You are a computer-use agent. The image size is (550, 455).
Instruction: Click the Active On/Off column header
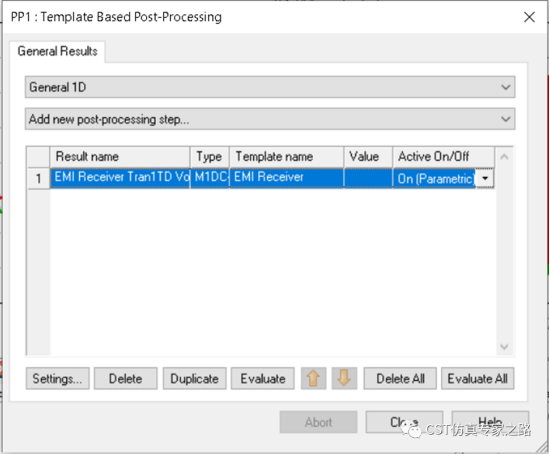click(443, 156)
